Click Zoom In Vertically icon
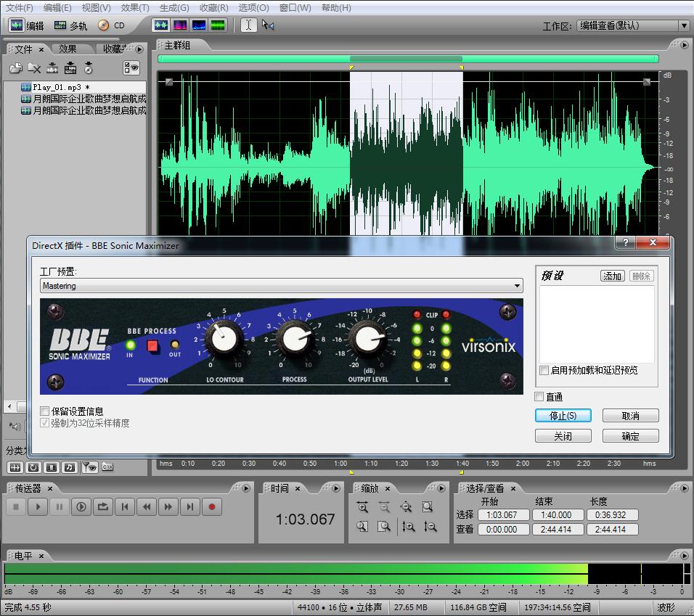The image size is (694, 616). (409, 526)
